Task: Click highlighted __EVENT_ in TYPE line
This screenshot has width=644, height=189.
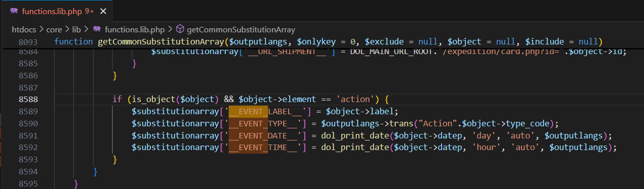Action: [248, 124]
